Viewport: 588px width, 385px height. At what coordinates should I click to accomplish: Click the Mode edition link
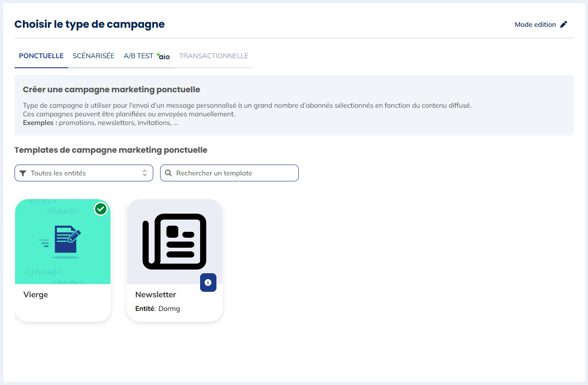pos(535,24)
